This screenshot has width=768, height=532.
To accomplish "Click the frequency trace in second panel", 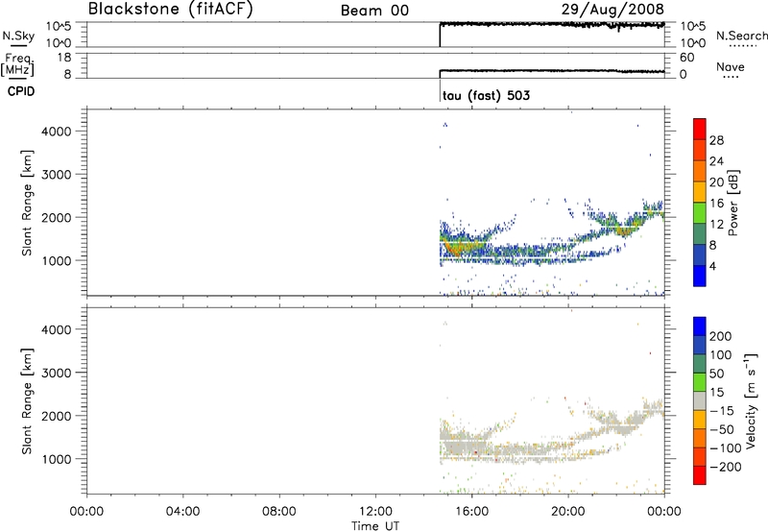I will pyautogui.click(x=552, y=71).
